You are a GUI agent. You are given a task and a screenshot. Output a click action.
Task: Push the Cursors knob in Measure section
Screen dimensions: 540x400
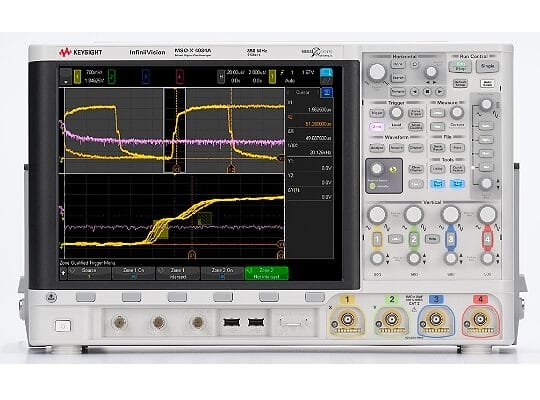pyautogui.click(x=457, y=112)
